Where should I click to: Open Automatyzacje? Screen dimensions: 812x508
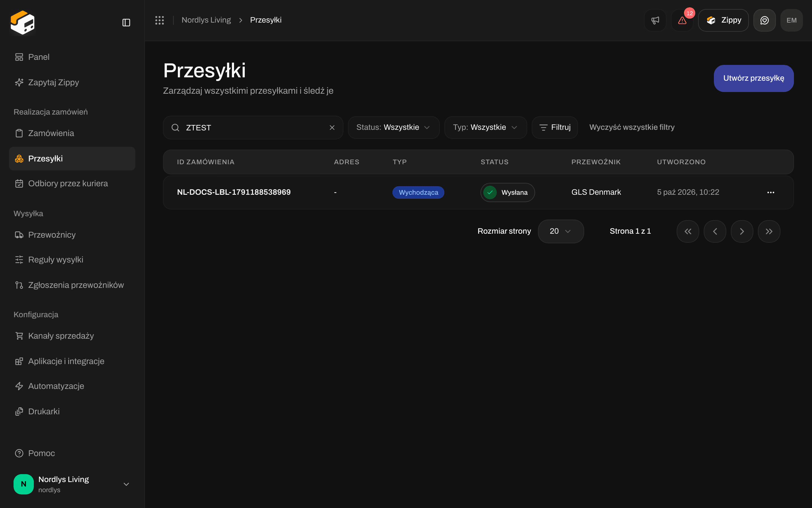72,386
